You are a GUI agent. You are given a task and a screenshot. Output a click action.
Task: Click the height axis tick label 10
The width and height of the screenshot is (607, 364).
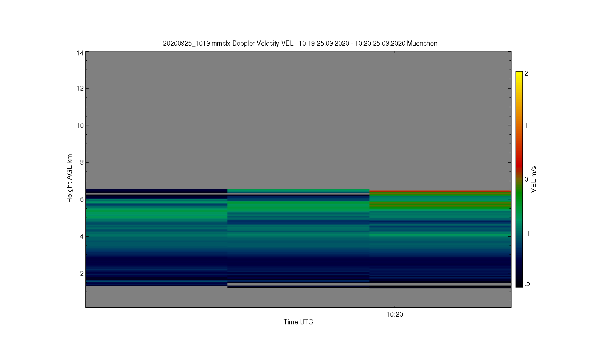(x=81, y=125)
